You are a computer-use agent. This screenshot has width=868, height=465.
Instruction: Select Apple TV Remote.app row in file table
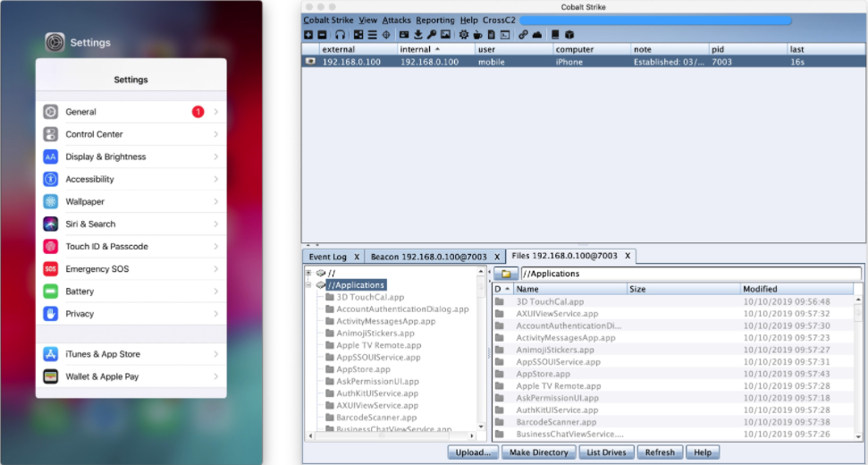pyautogui.click(x=674, y=385)
